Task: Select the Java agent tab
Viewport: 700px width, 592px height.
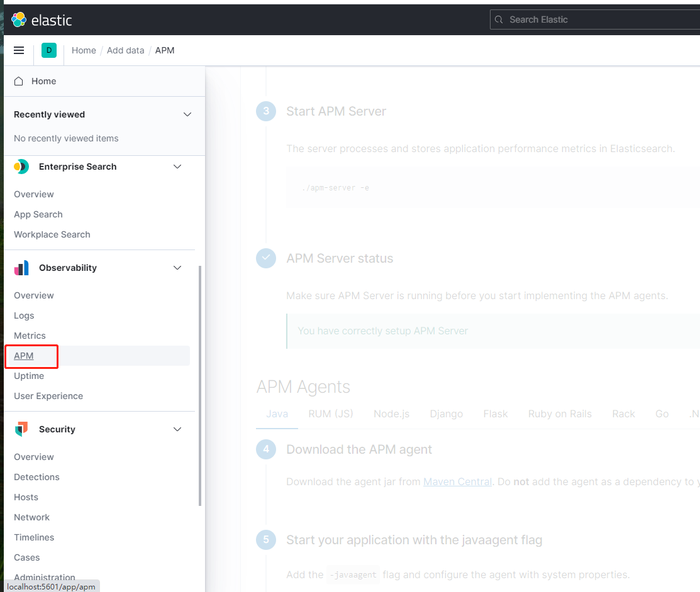Action: coord(277,414)
